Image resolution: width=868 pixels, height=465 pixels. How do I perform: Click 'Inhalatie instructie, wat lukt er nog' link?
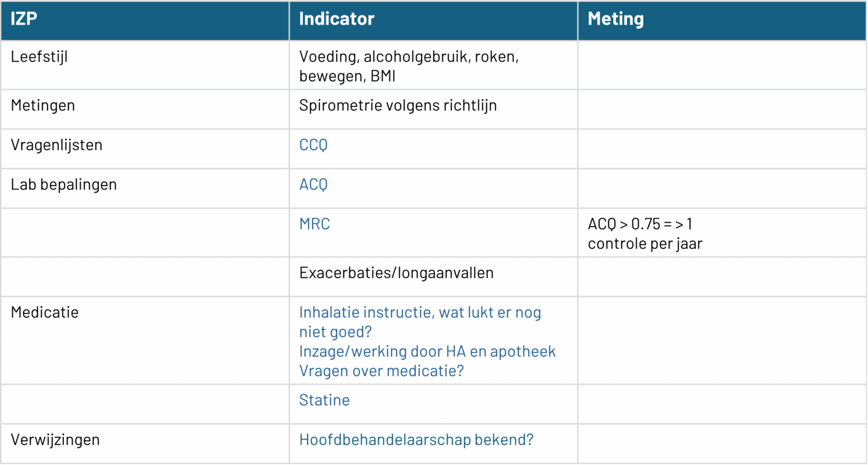420,313
